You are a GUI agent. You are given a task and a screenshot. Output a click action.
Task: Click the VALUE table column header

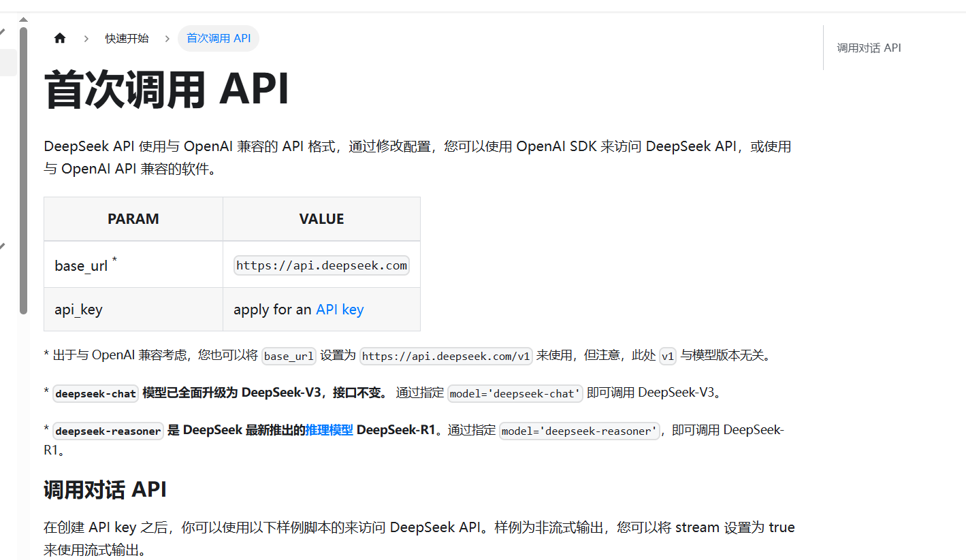321,219
